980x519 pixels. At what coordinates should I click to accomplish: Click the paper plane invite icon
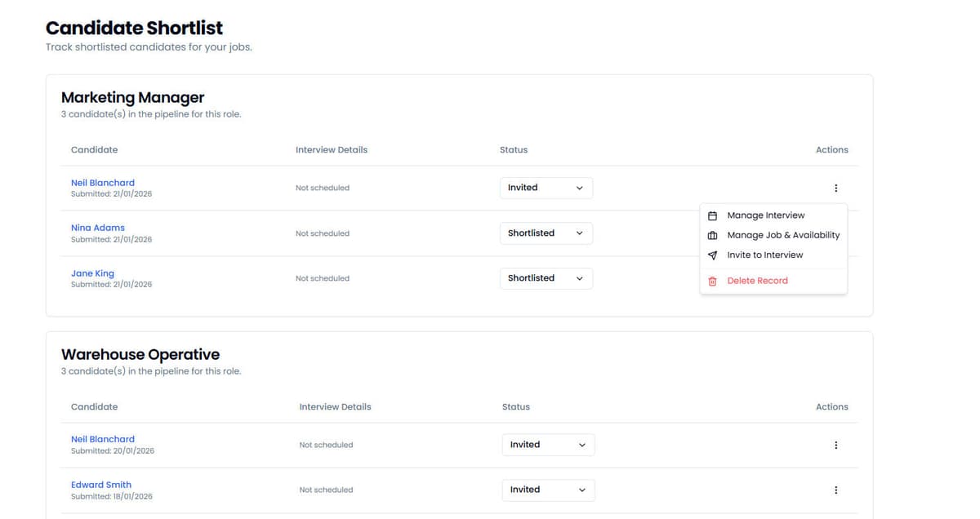[712, 255]
